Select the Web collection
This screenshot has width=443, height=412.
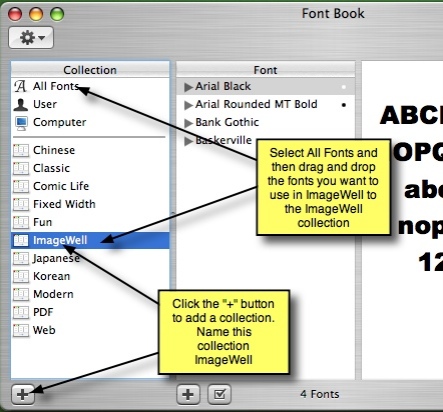pos(90,330)
